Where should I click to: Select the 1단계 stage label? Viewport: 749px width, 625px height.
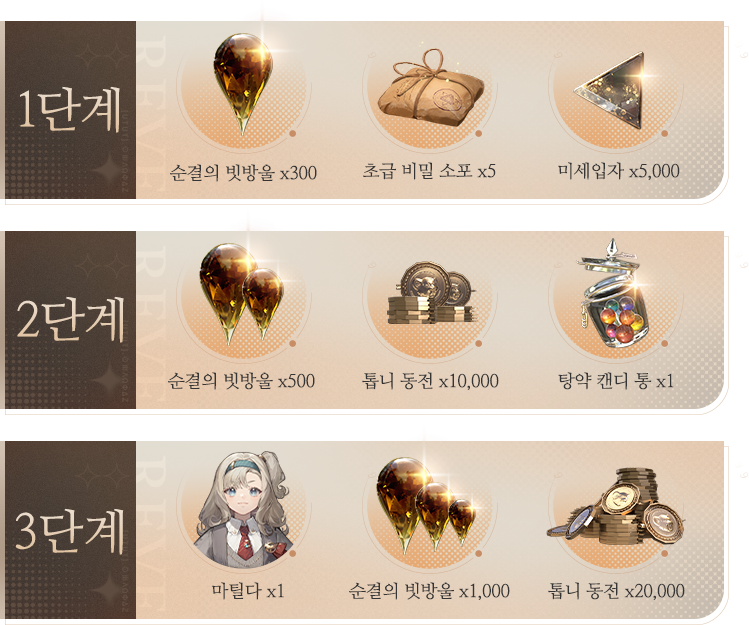click(70, 109)
